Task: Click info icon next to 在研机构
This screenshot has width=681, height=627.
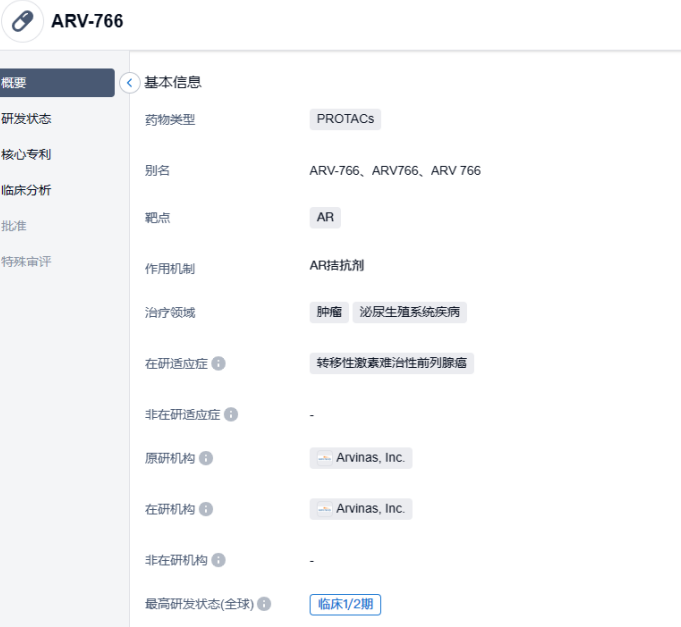Action: point(206,509)
